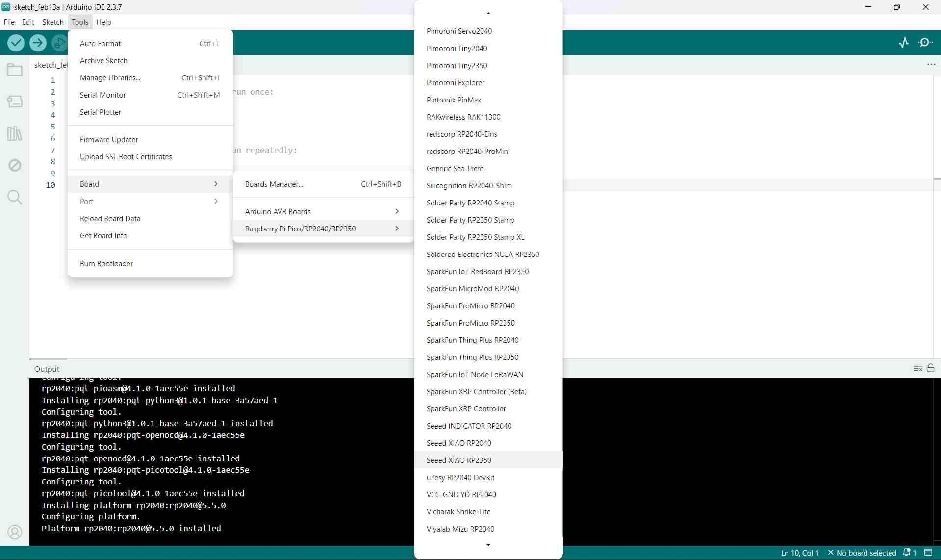Click the Start Debugging icon
Screen dimensions: 941x560
[59, 43]
